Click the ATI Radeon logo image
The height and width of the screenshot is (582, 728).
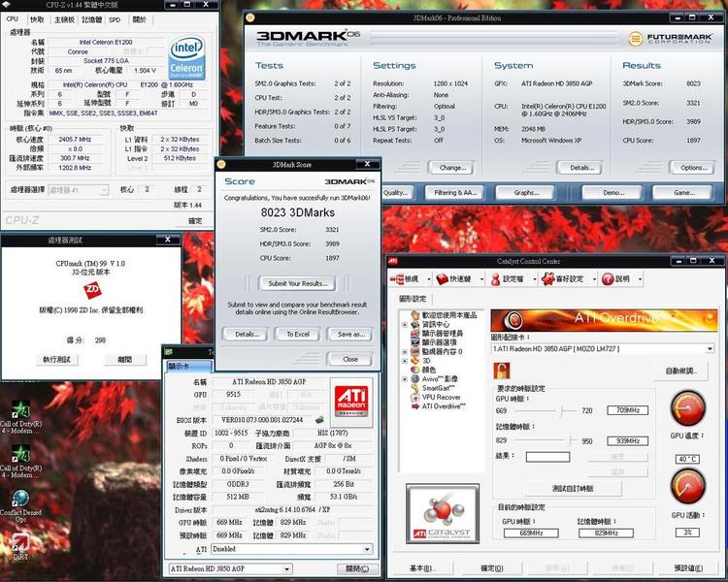pyautogui.click(x=351, y=402)
